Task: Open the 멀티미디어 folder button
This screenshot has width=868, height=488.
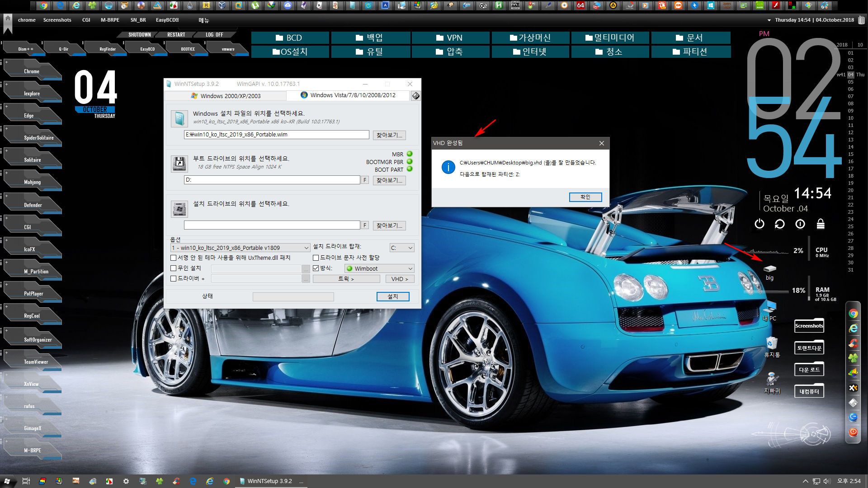Action: [610, 38]
